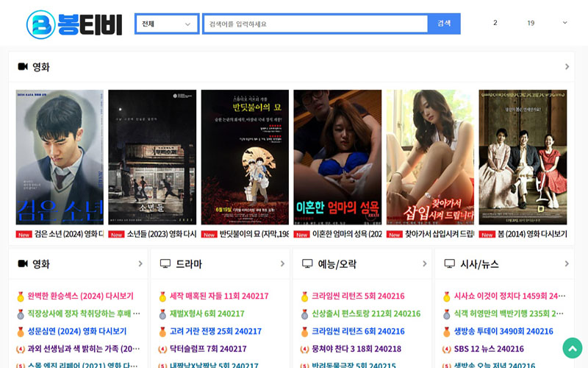
Task: Click the number 19 in header
Action: pyautogui.click(x=531, y=24)
